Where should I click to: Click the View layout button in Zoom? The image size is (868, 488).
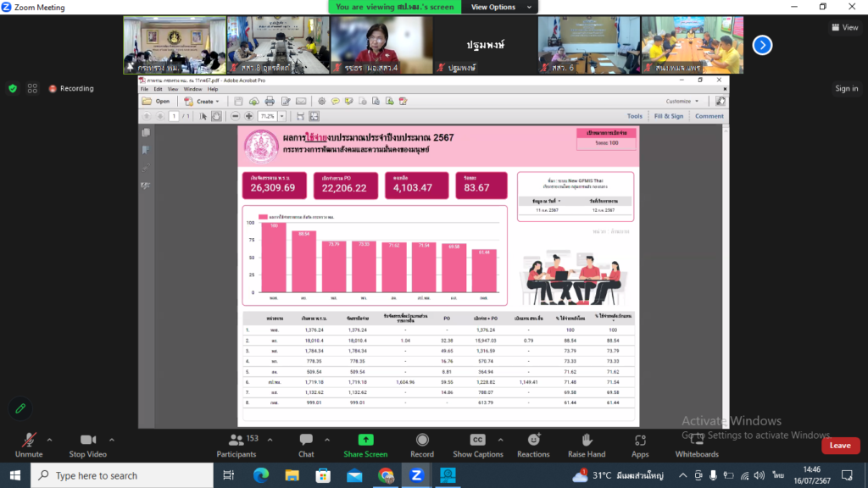coord(845,27)
